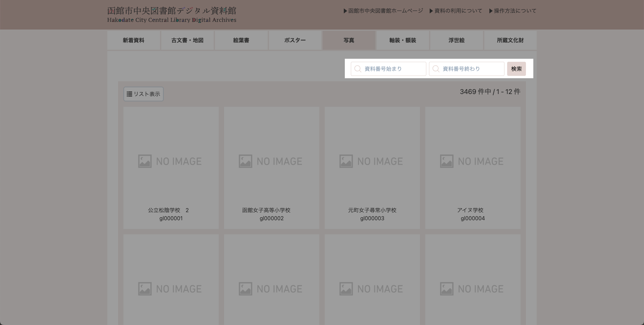Open 函館市中央図書館ホームページ link
The image size is (644, 325).
[383, 11]
